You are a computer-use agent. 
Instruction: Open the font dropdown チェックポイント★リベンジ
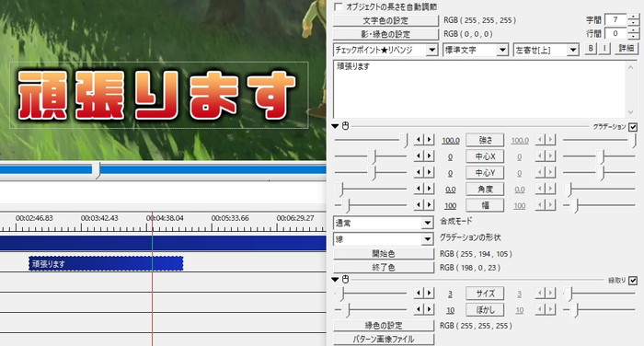point(385,50)
